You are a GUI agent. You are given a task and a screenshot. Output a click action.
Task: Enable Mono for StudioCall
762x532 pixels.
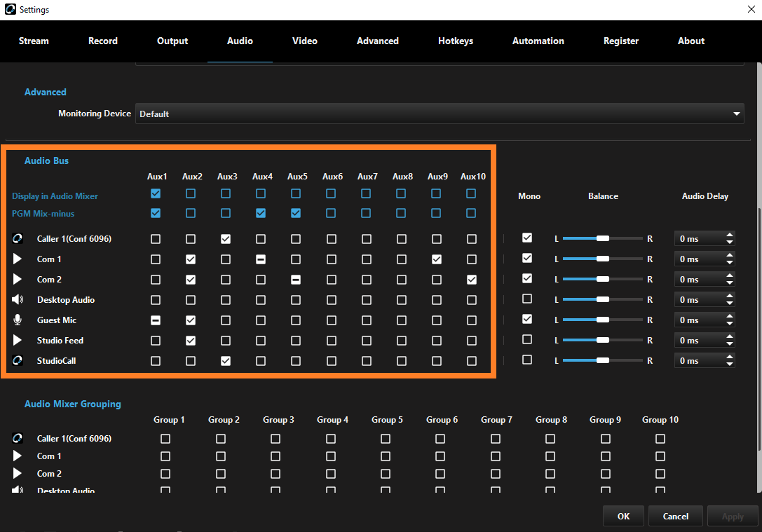(526, 360)
